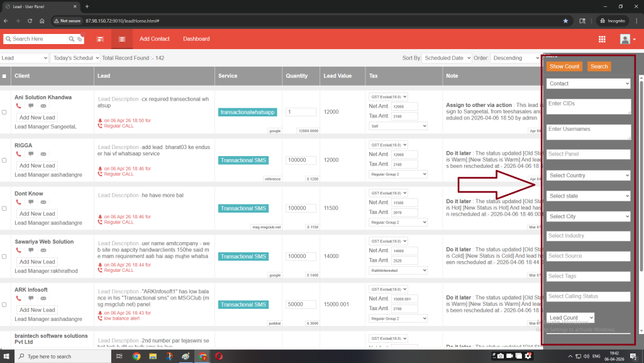Click the email icon for Dont Know client
This screenshot has width=644, height=363.
click(x=43, y=202)
